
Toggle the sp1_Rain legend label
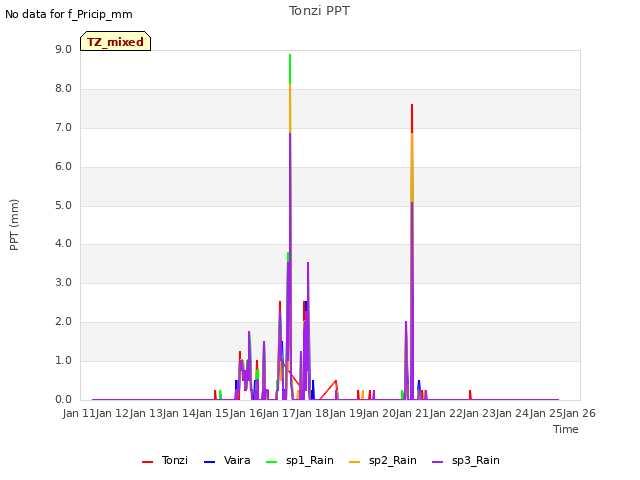[x=310, y=460]
